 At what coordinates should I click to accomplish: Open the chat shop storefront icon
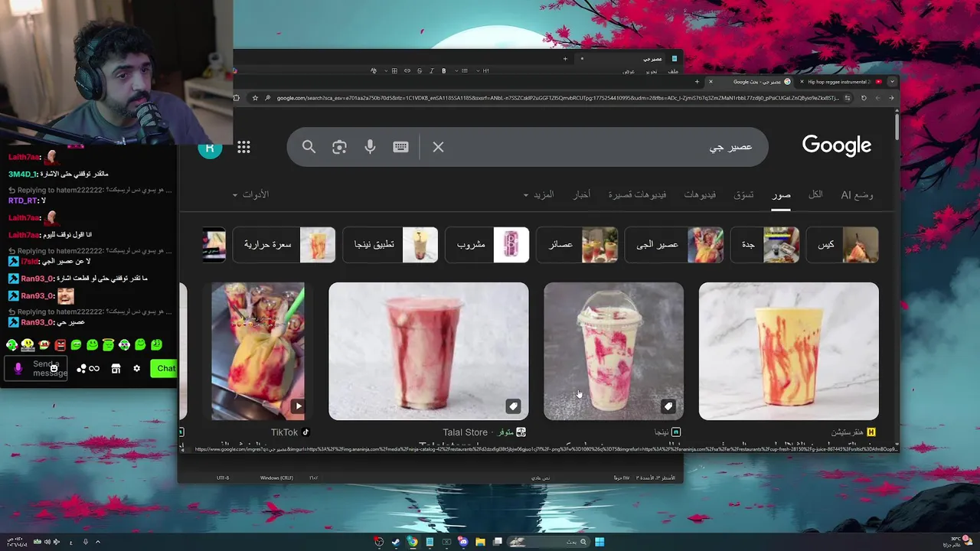pos(116,368)
